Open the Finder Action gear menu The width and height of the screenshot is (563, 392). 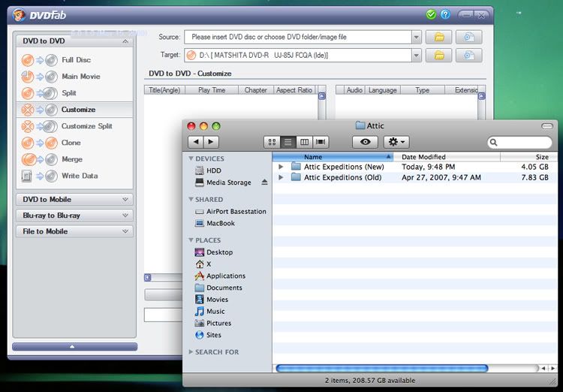pos(396,142)
